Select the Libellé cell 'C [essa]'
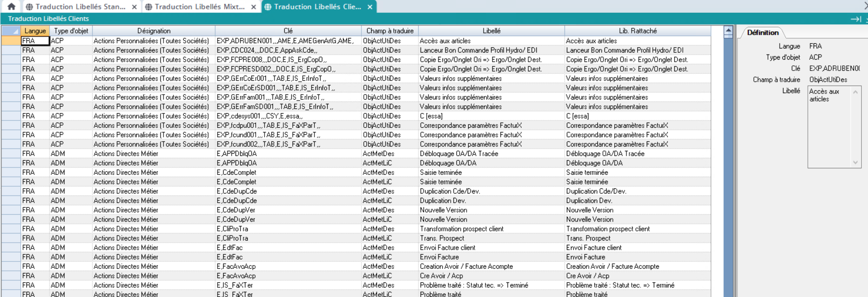868x297 pixels. pos(491,116)
